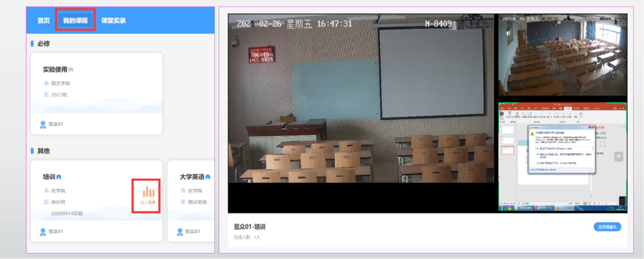Go to the 首页 tab

tap(44, 20)
